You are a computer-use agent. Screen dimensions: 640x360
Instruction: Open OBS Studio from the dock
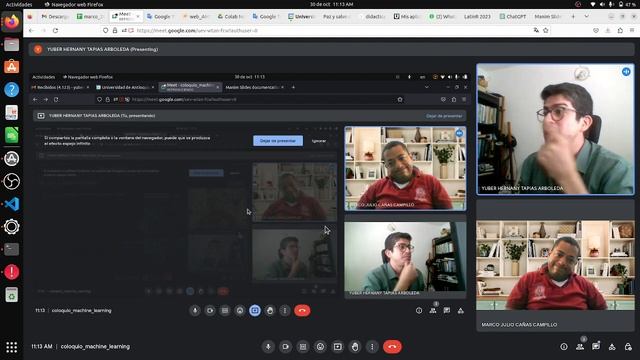tap(11, 181)
